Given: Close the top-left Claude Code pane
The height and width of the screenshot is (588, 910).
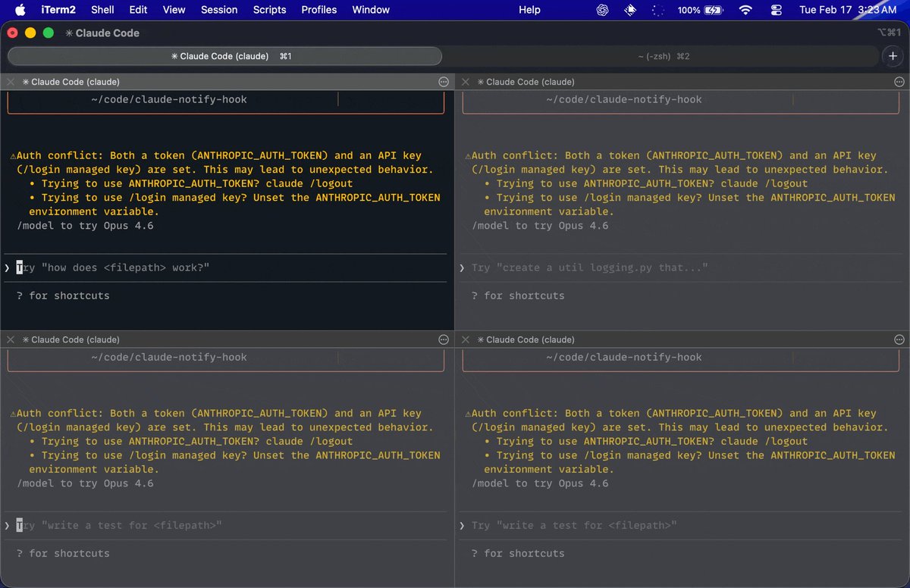Looking at the screenshot, I should tap(11, 82).
